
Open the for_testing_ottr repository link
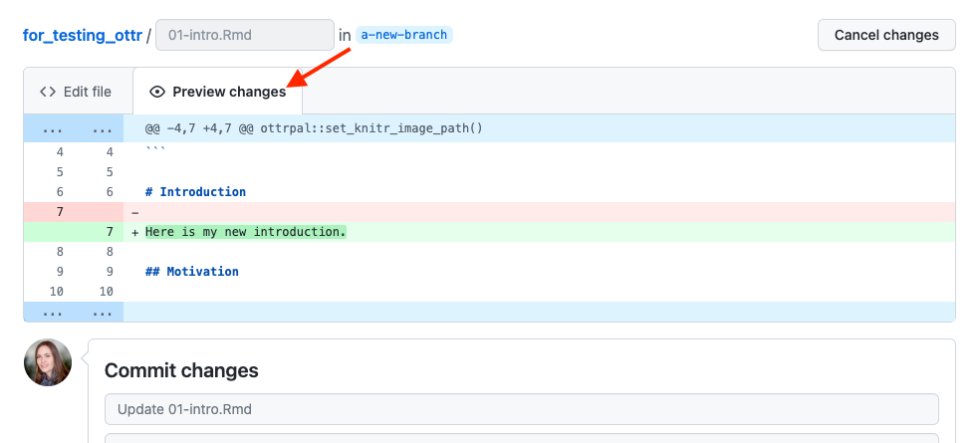83,35
